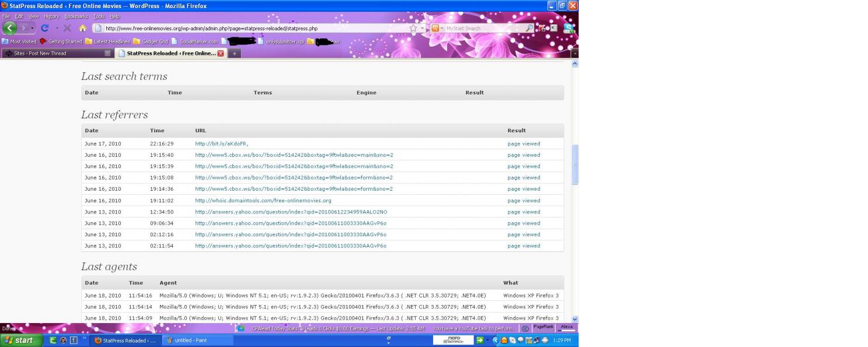The image size is (868, 347).
Task: Open a new tab with plus button
Action: point(234,53)
